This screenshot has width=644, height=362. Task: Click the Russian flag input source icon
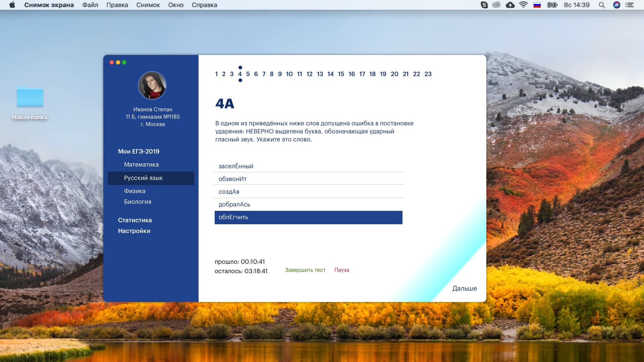tap(537, 5)
